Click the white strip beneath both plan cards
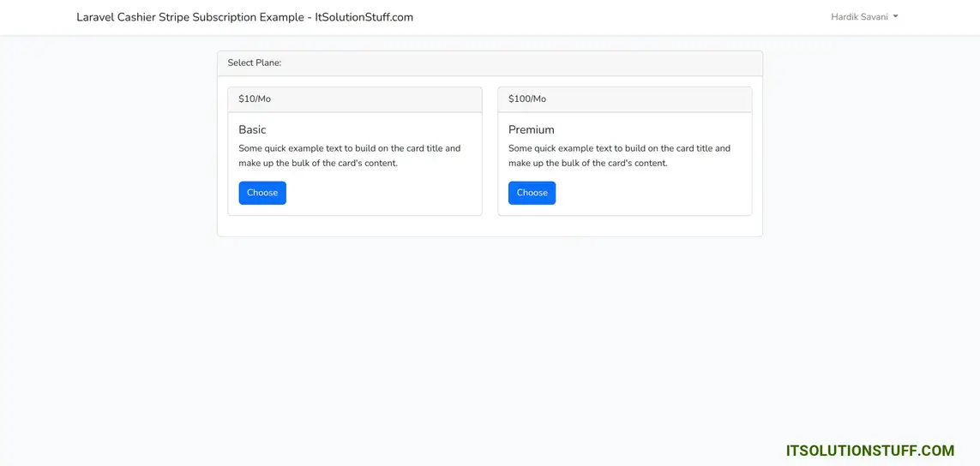Screen dimensions: 980x466 click(489, 226)
